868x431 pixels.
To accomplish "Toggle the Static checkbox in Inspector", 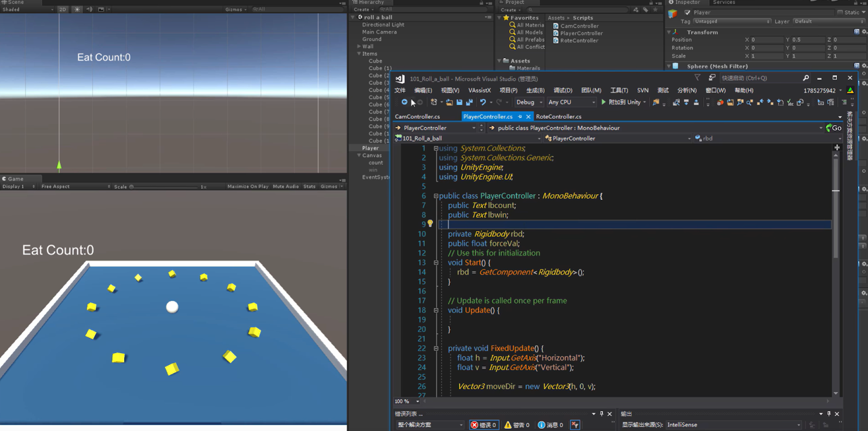I will (840, 12).
